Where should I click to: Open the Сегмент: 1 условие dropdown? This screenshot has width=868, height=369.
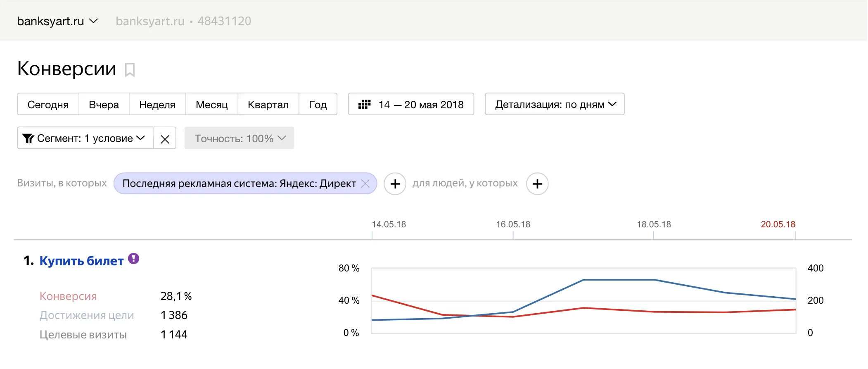click(x=85, y=138)
